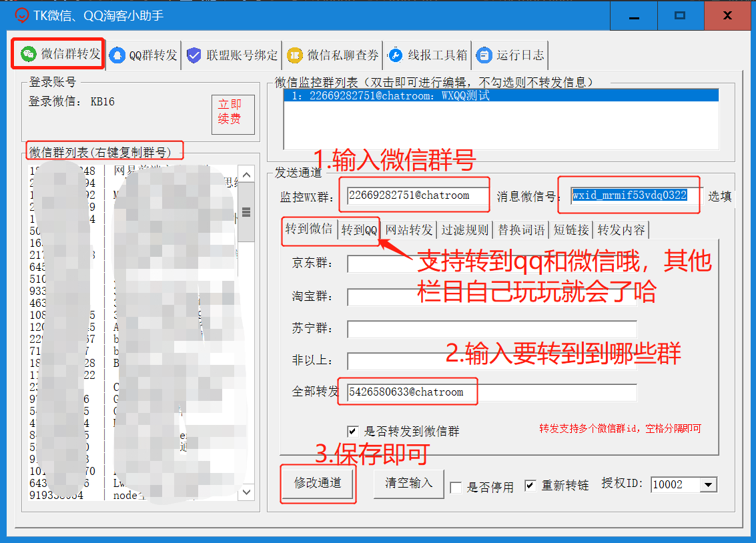The image size is (756, 543).
Task: Click the 修改通道 button
Action: click(x=318, y=483)
